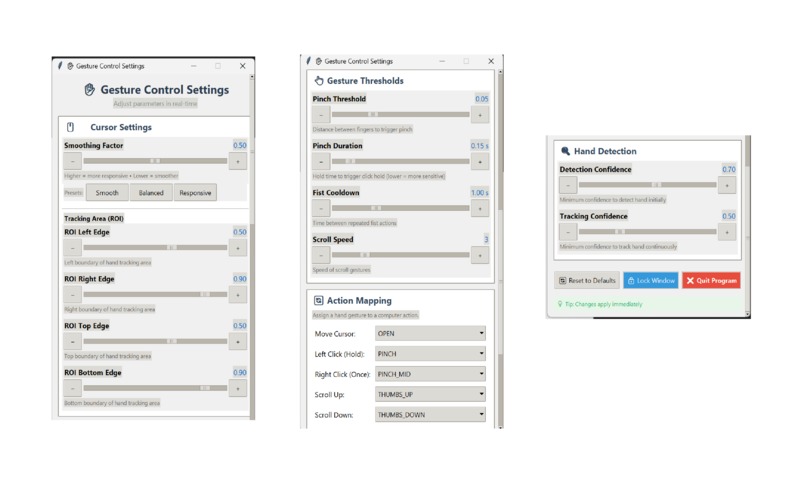Screen dimensions: 806x491
Task: Increase ROI Bottom Edge value
Action: (237, 389)
